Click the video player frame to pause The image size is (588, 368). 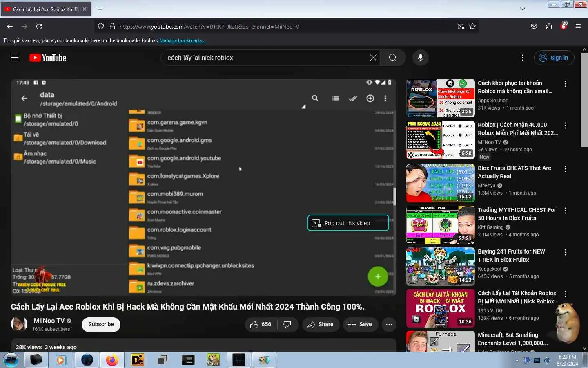pos(203,187)
